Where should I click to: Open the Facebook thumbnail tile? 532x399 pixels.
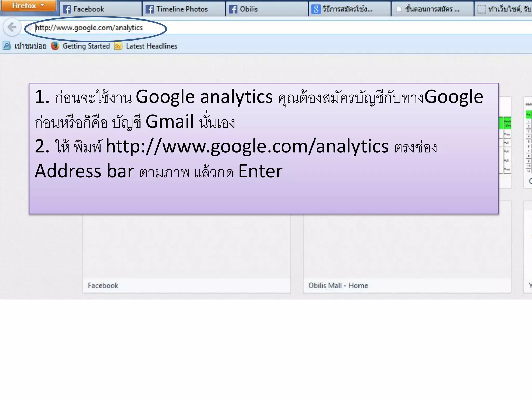pos(187,253)
